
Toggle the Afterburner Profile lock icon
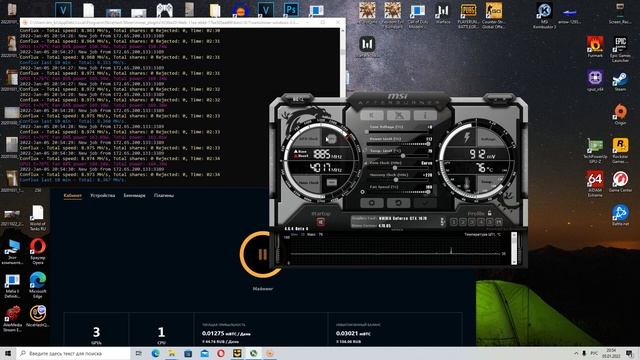[x=489, y=213]
